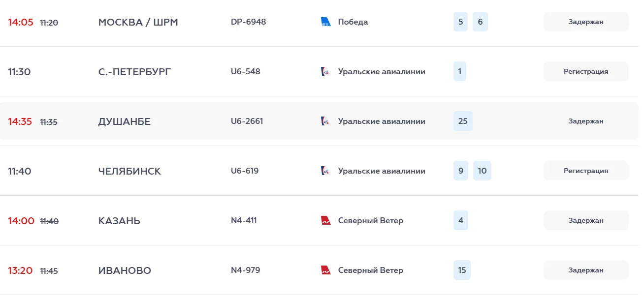Click Северный Ветер logo in Иваново row

[x=326, y=270]
